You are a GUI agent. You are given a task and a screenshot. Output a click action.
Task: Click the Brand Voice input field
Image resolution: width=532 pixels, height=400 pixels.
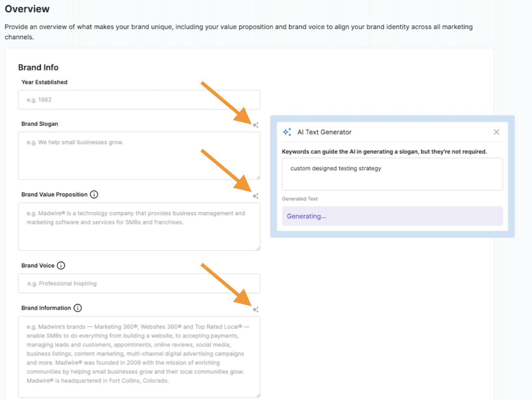click(x=139, y=284)
